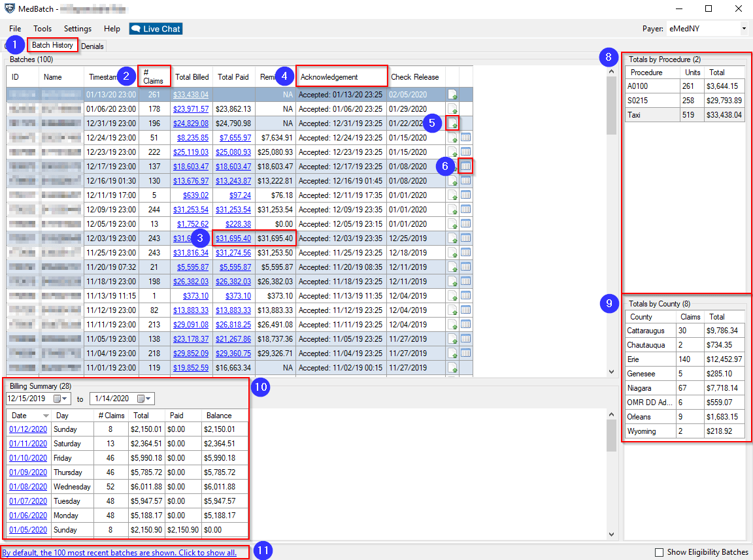Viewport: 753px width, 560px height.
Task: Open the Tools menu
Action: click(x=42, y=28)
